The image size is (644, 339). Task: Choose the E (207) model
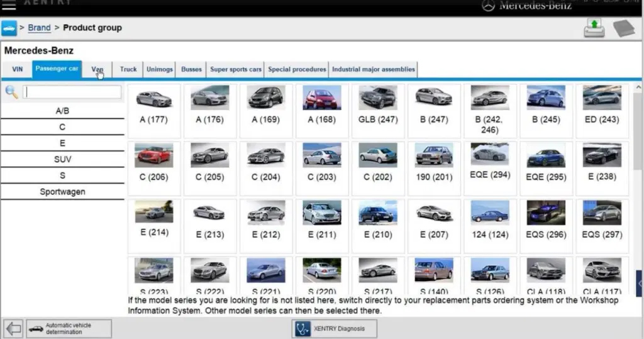[434, 225]
